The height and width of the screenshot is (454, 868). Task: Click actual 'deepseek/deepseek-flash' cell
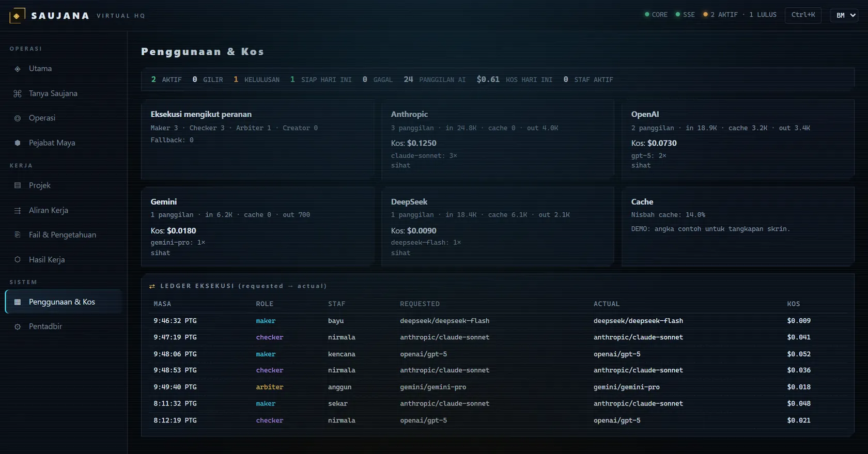[x=638, y=321]
